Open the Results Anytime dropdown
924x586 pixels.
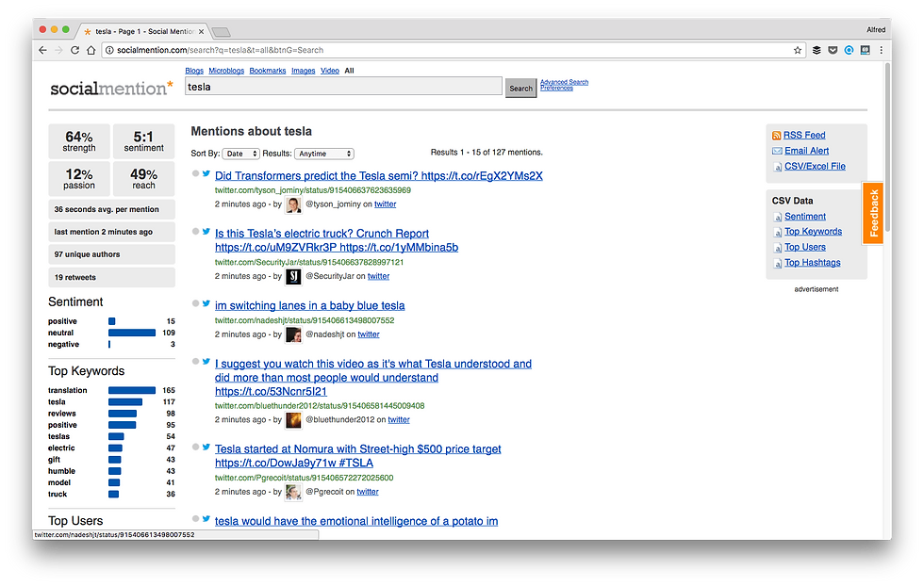coord(323,154)
